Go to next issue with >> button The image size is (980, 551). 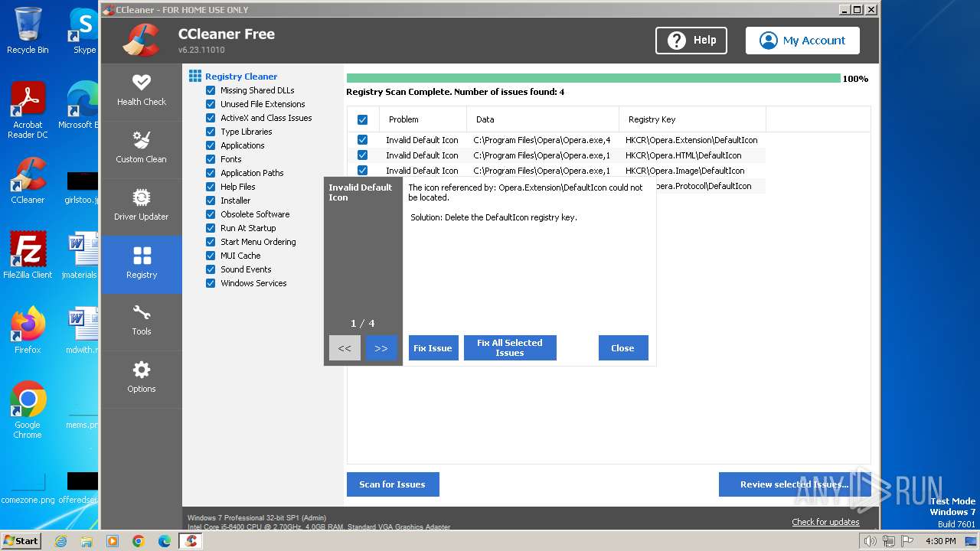pos(381,348)
